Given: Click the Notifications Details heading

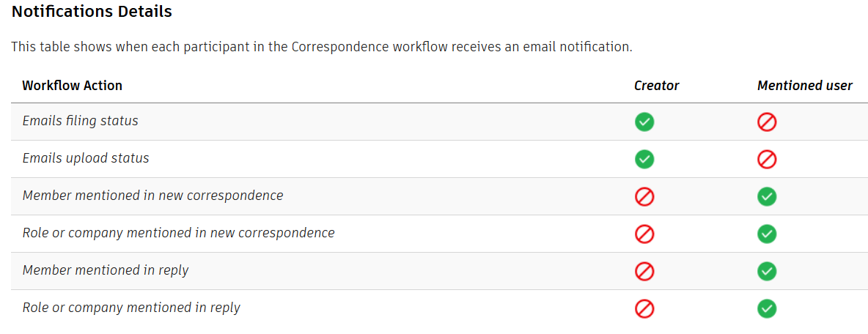Looking at the screenshot, I should 92,12.
